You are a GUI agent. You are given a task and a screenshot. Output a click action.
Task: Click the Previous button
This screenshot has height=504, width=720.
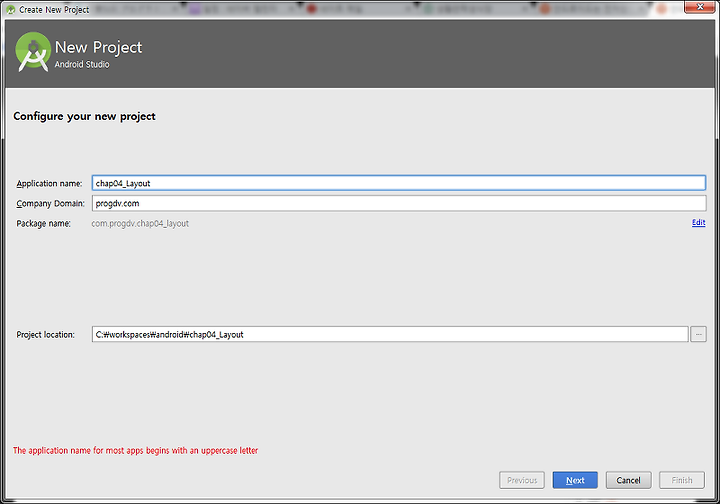tap(522, 480)
